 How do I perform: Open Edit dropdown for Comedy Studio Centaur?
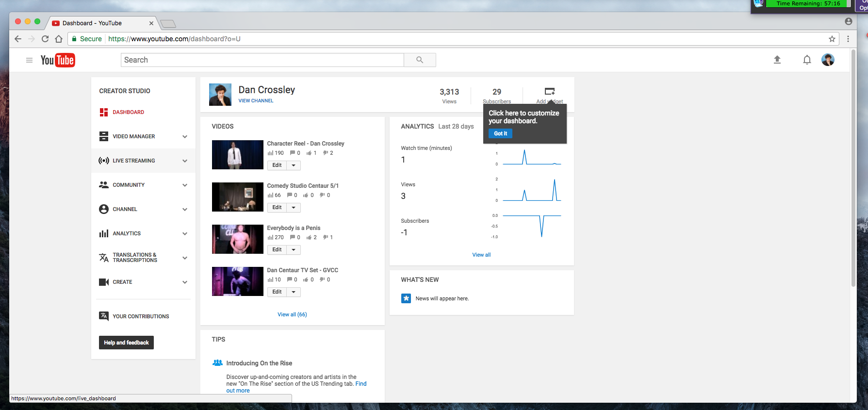[x=294, y=208]
